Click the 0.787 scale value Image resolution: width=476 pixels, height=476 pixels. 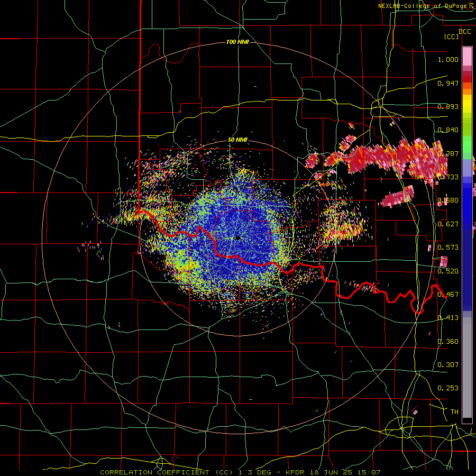click(x=448, y=153)
